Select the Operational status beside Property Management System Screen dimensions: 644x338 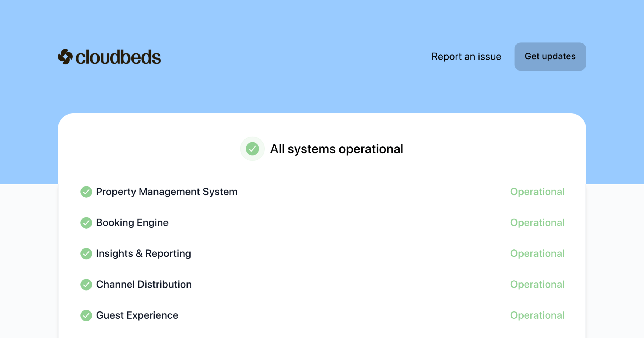[x=537, y=192]
